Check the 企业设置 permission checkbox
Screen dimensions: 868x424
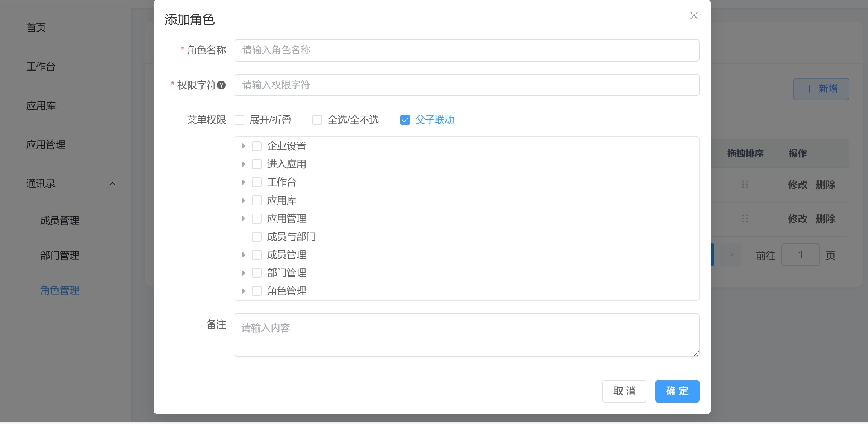[257, 146]
